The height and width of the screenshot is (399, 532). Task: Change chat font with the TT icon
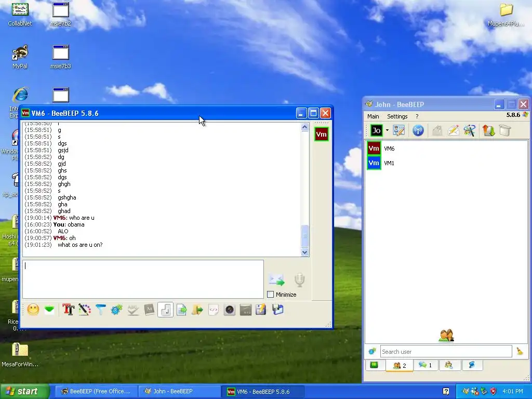[68, 310]
